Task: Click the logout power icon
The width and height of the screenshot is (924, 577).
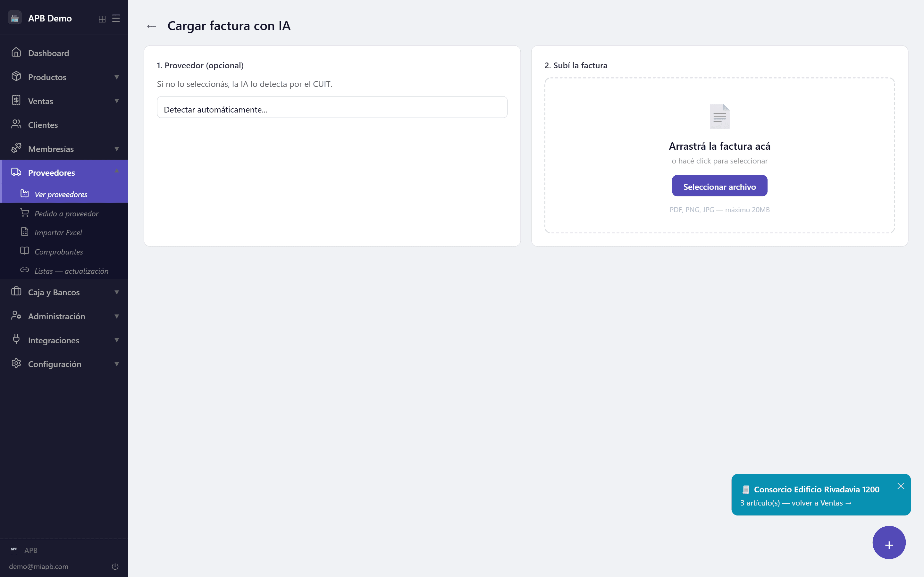Action: (x=115, y=566)
